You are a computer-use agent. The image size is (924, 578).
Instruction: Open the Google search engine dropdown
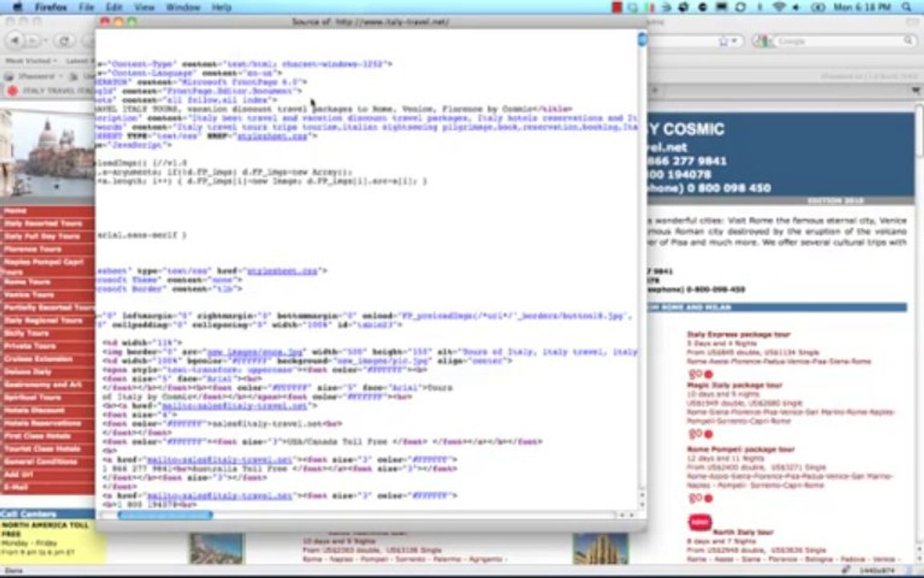(763, 41)
